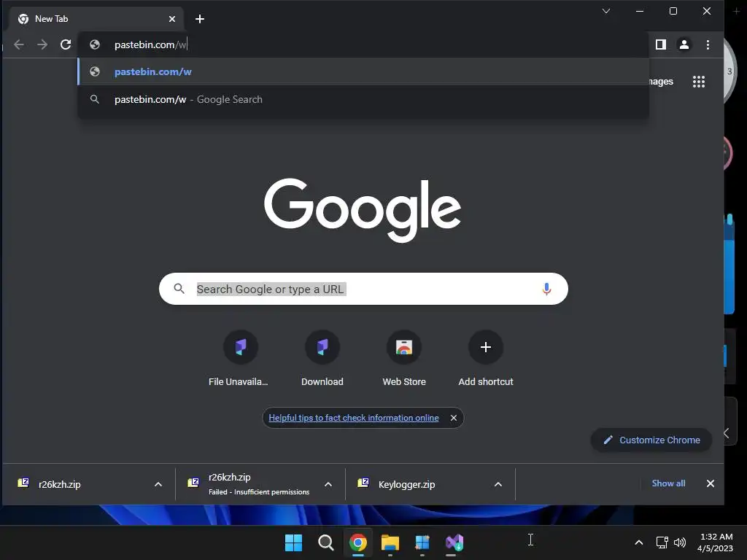Dismiss the fact check tips chip
This screenshot has height=560, width=747.
pos(454,418)
